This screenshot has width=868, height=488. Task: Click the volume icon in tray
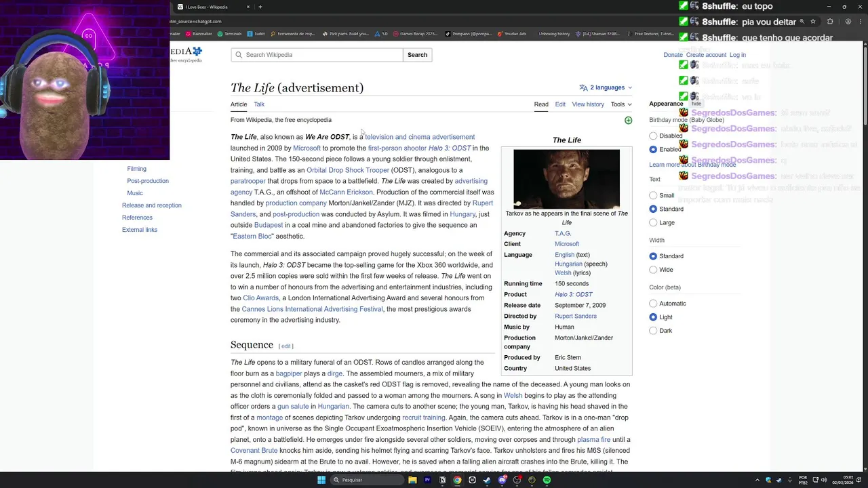tap(824, 480)
